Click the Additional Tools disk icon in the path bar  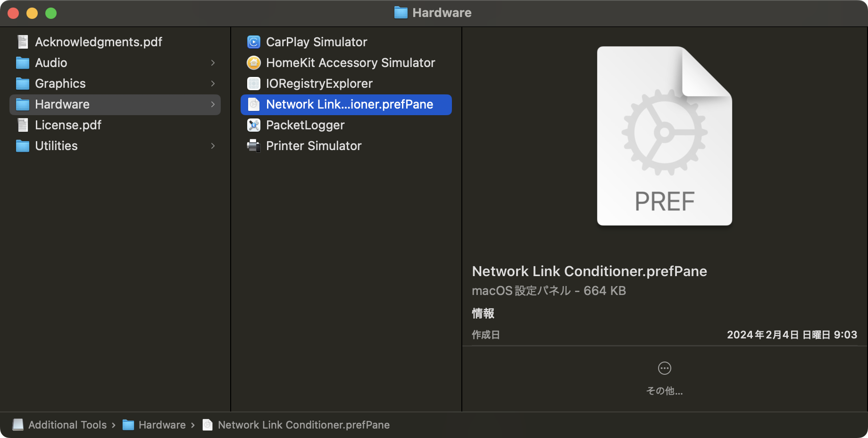[18, 425]
